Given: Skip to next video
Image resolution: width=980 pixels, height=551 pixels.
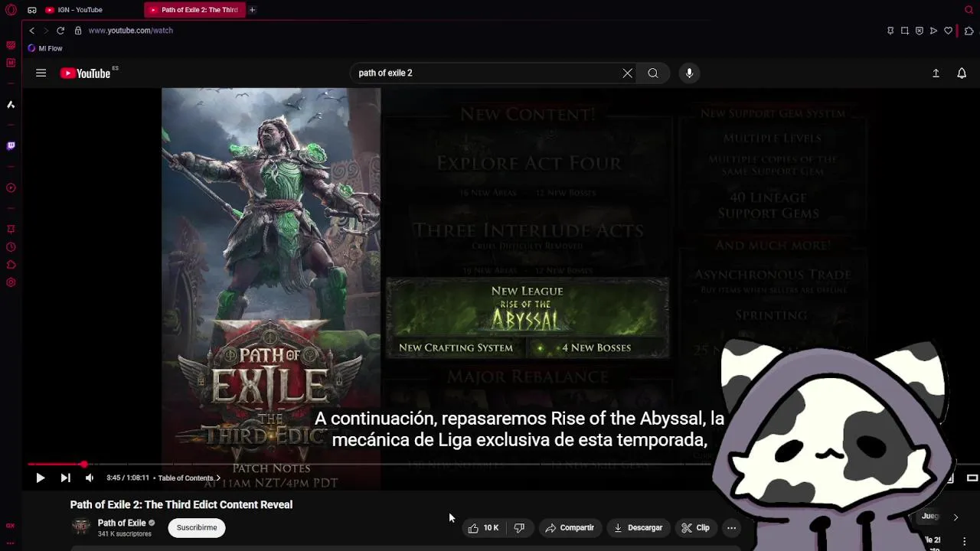Looking at the screenshot, I should 65,478.
